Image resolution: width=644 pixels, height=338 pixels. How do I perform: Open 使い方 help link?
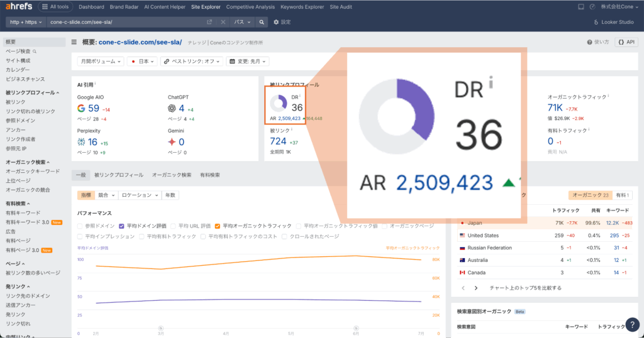pos(598,42)
